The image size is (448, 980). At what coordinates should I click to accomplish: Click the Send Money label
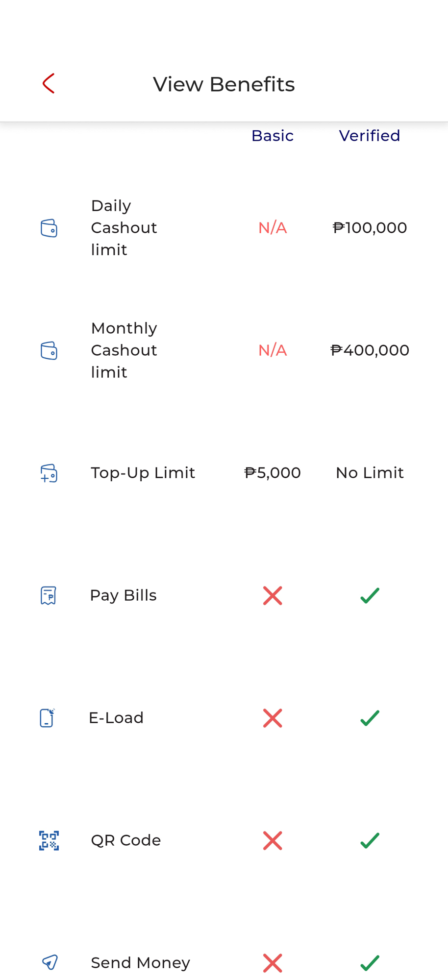coord(140,963)
